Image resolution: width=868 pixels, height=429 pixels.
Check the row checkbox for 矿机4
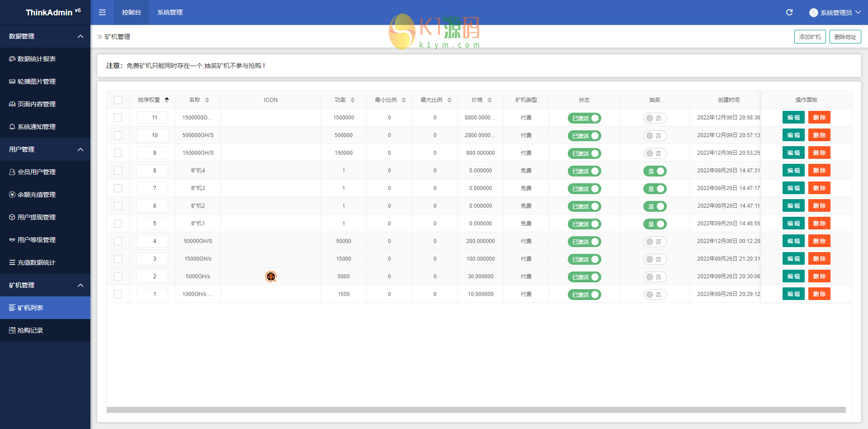click(118, 171)
